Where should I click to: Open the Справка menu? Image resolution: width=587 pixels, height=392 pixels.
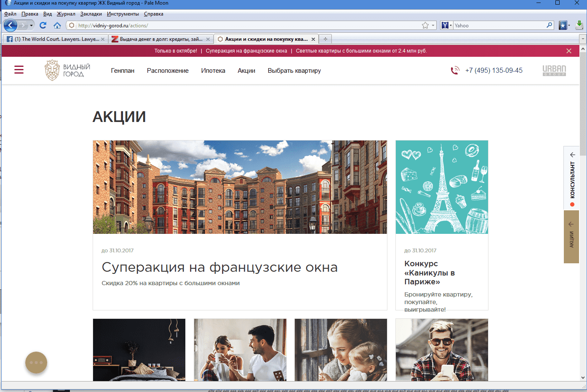(154, 14)
